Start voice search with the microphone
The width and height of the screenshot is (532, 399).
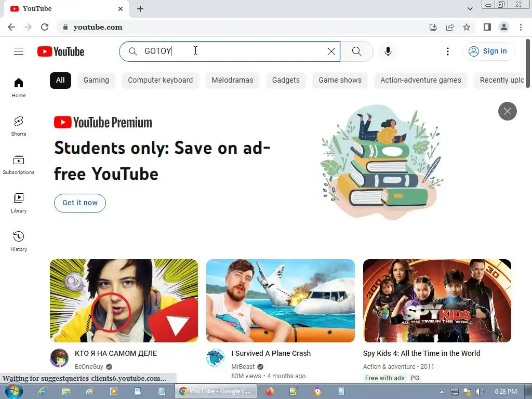[388, 51]
